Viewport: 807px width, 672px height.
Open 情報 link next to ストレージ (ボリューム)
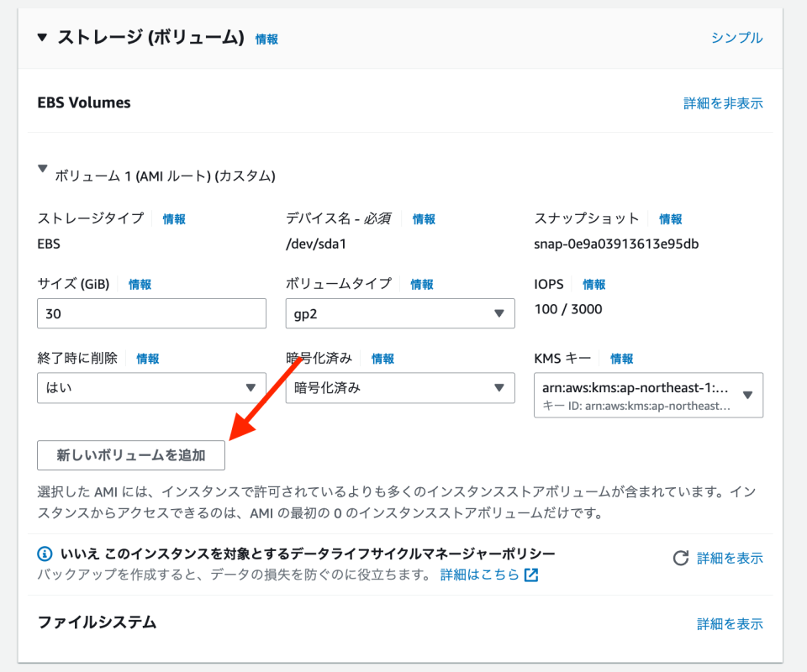266,39
